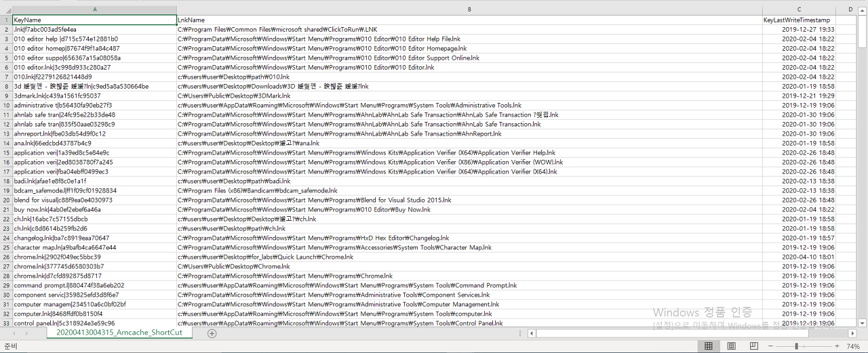
Task: Select cell .lnk|f7abc003ad5fe4ea
Action: [x=94, y=30]
